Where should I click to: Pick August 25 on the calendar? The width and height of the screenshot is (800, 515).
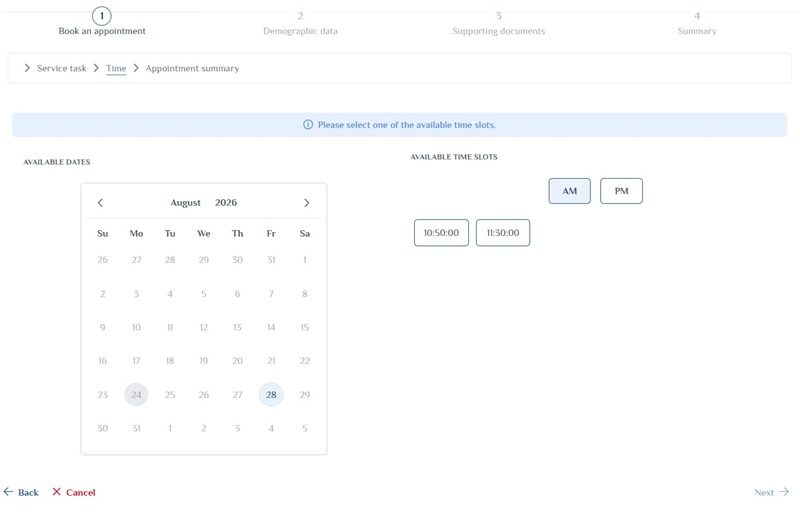click(x=170, y=395)
